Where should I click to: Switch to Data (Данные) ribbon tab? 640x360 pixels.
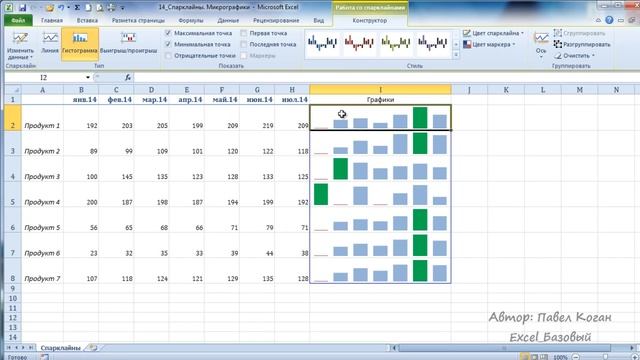pos(228,20)
